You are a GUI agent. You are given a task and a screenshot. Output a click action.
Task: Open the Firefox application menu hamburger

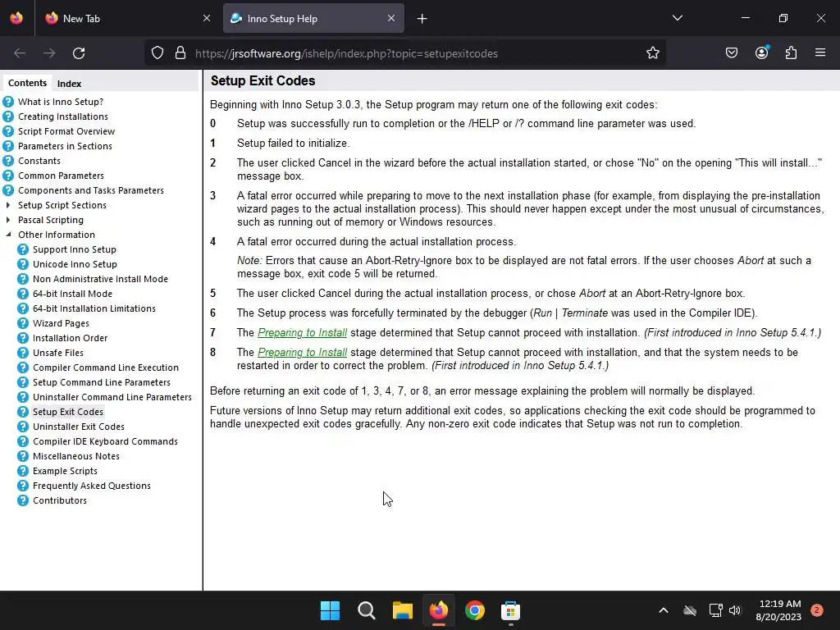coord(820,53)
